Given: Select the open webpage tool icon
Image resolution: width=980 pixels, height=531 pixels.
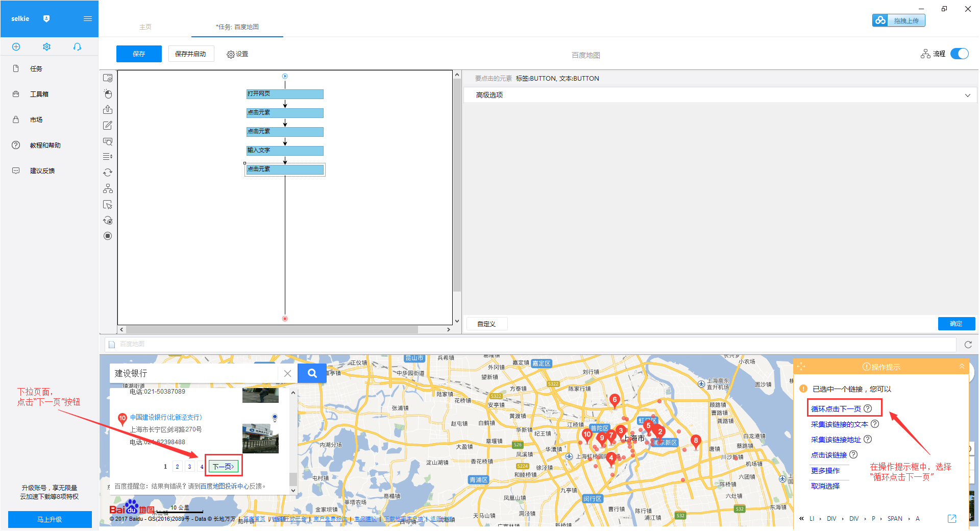Looking at the screenshot, I should click(108, 78).
